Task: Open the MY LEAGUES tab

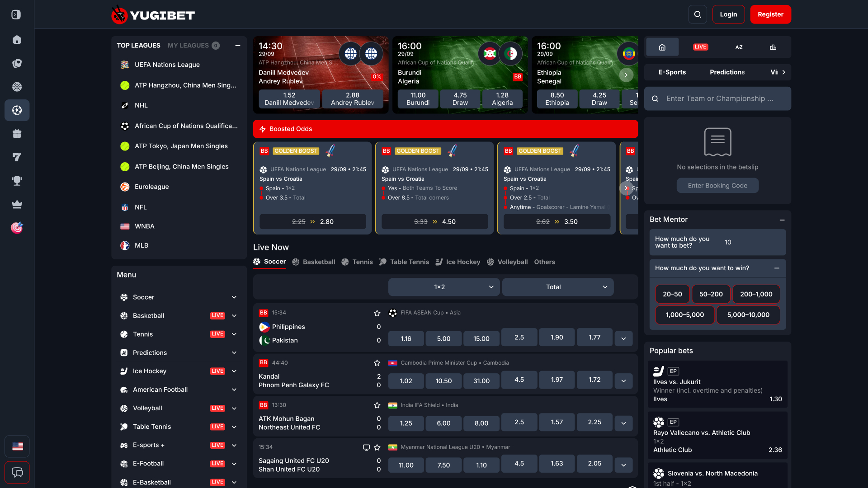Action: (x=193, y=46)
